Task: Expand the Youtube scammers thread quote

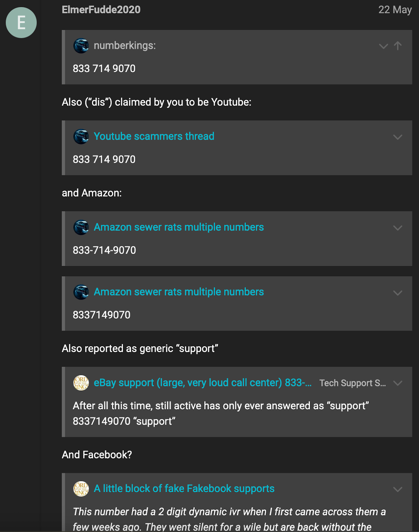Action: coord(398,137)
